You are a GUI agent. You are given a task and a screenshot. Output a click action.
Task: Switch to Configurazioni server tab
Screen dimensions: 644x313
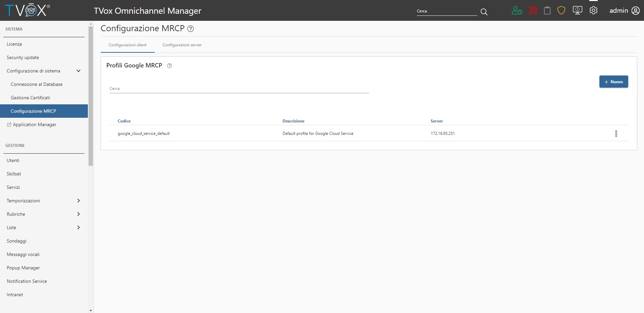[182, 45]
